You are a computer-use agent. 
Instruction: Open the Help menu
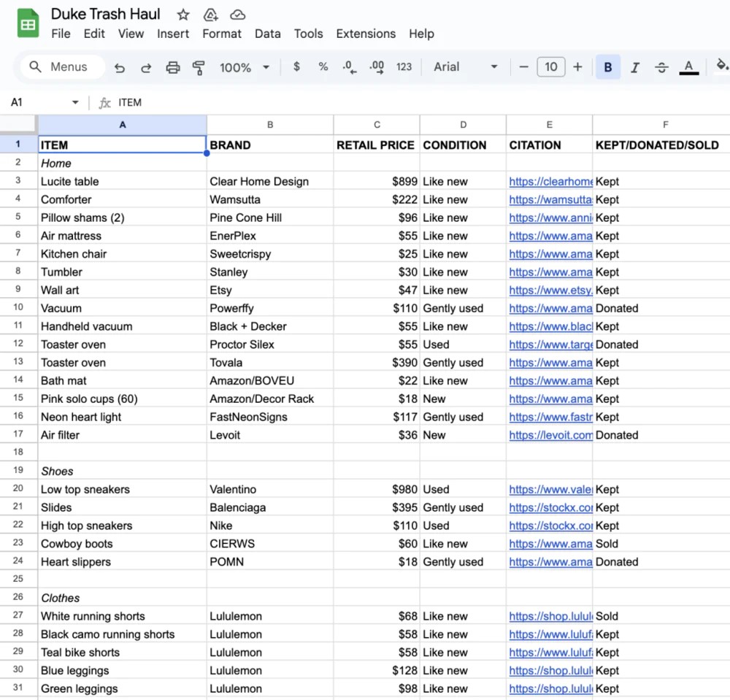click(421, 34)
